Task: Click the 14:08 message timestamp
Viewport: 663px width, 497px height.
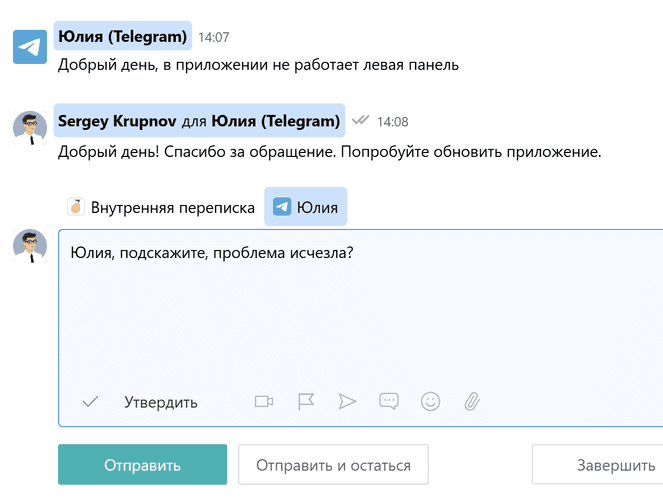Action: (392, 122)
